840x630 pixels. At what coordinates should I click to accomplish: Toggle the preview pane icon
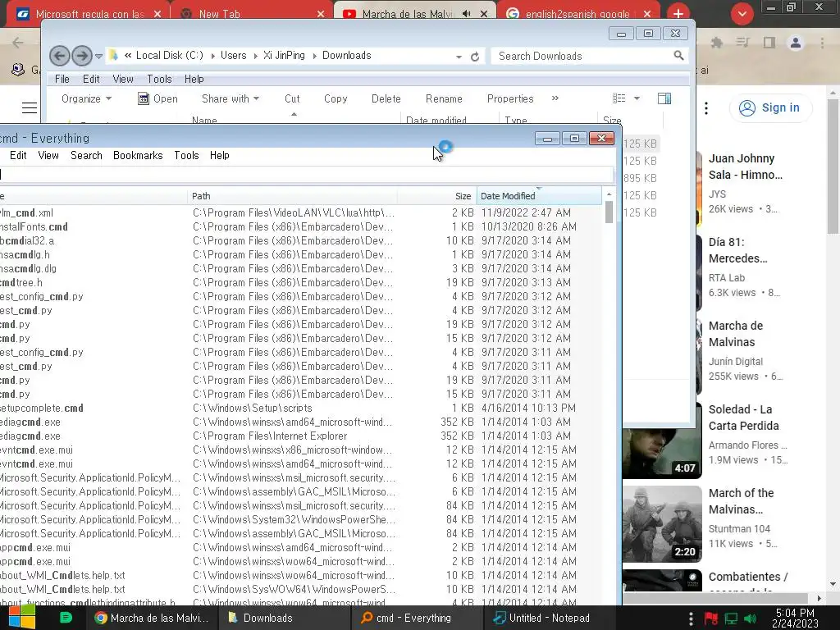[664, 98]
